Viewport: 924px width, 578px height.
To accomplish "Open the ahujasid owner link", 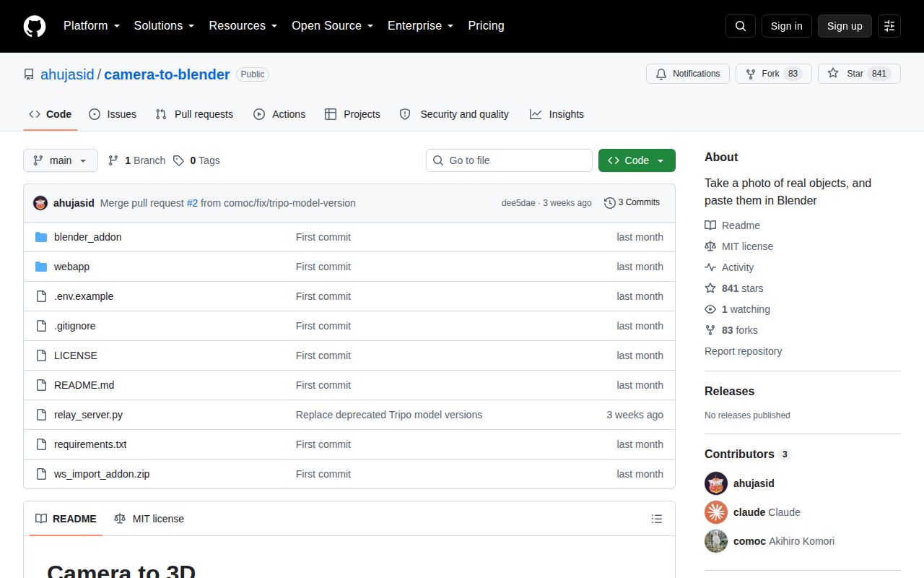I will pyautogui.click(x=67, y=74).
